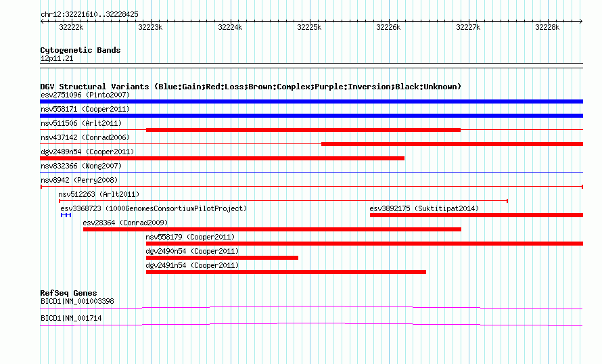
Task: Click the 32224k ruler label
Action: (x=230, y=27)
